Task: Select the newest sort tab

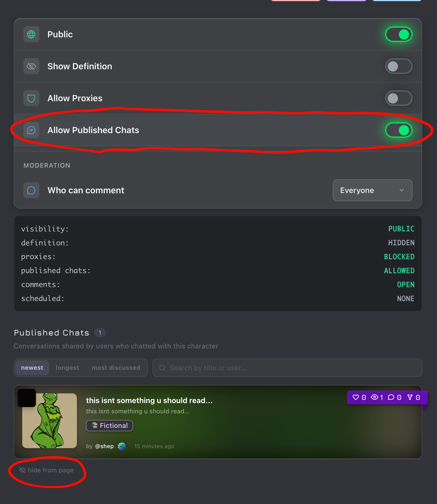Action: pos(32,368)
